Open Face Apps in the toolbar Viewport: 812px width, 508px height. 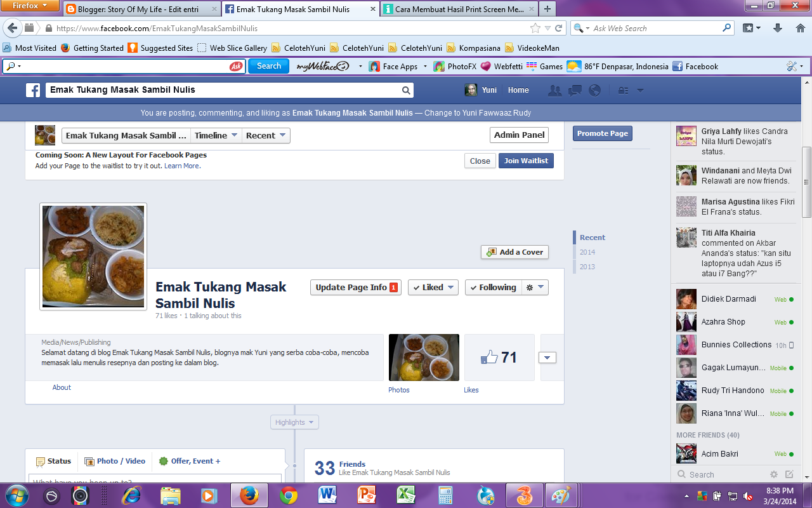point(394,66)
